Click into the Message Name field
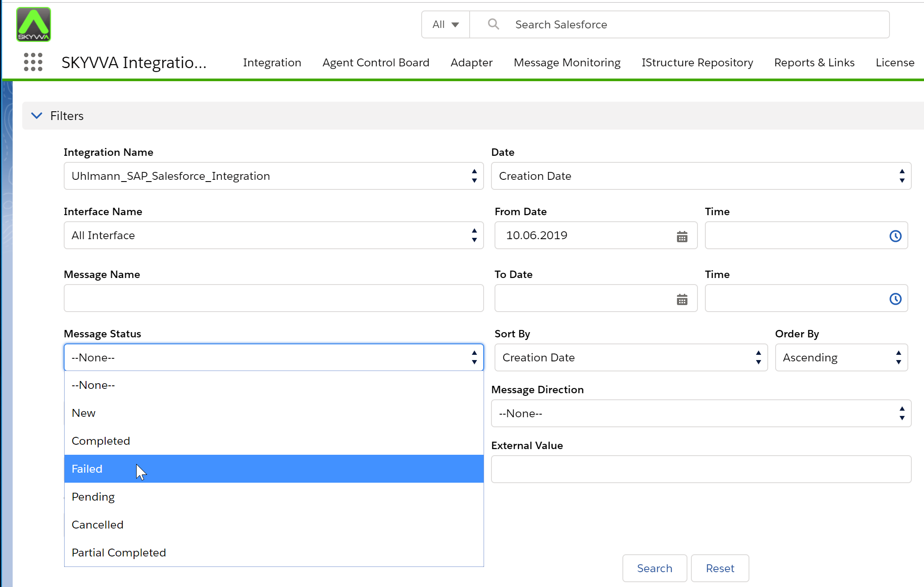 273,298
